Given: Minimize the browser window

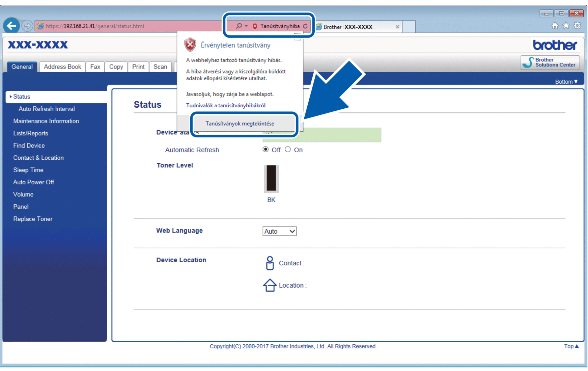Looking at the screenshot, I should [x=546, y=14].
